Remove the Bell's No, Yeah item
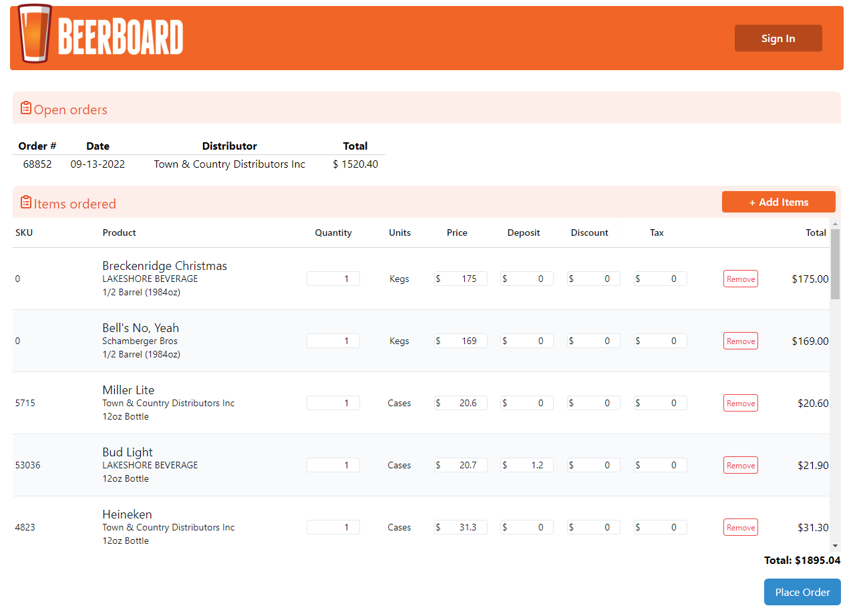Image resolution: width=853 pixels, height=616 pixels. tap(740, 341)
